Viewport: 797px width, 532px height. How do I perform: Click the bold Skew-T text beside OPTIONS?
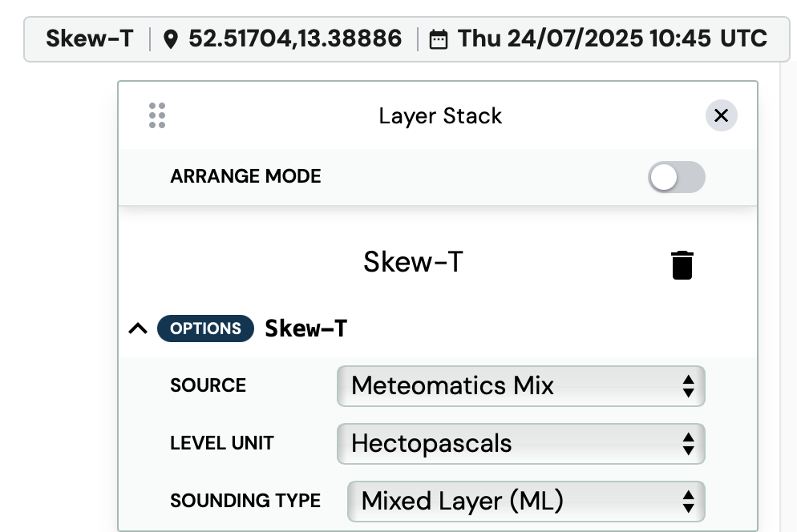click(305, 328)
